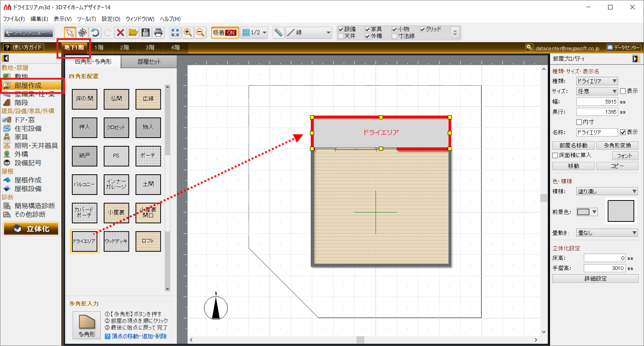Select the ruler measure tool icon
The image size is (644, 346).
pyautogui.click(x=278, y=33)
